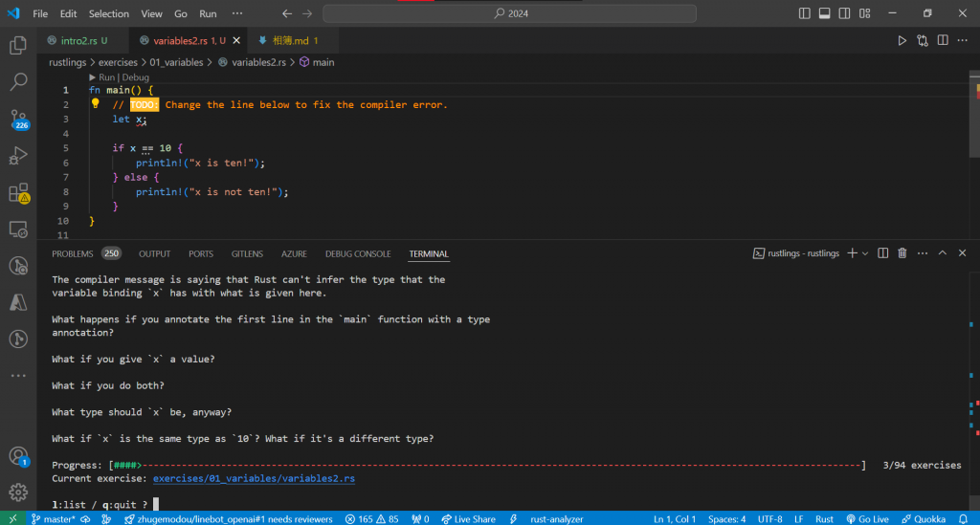
Task: Create a new terminal with plus icon
Action: point(852,252)
